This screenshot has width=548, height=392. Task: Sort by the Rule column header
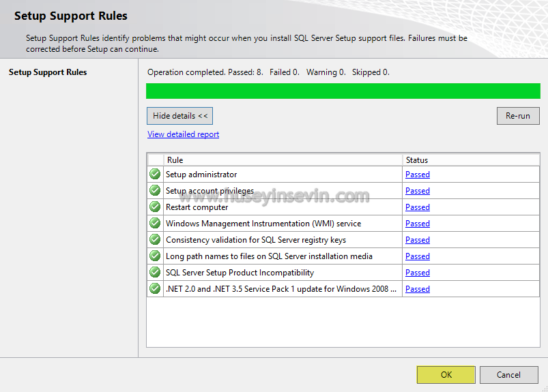283,160
